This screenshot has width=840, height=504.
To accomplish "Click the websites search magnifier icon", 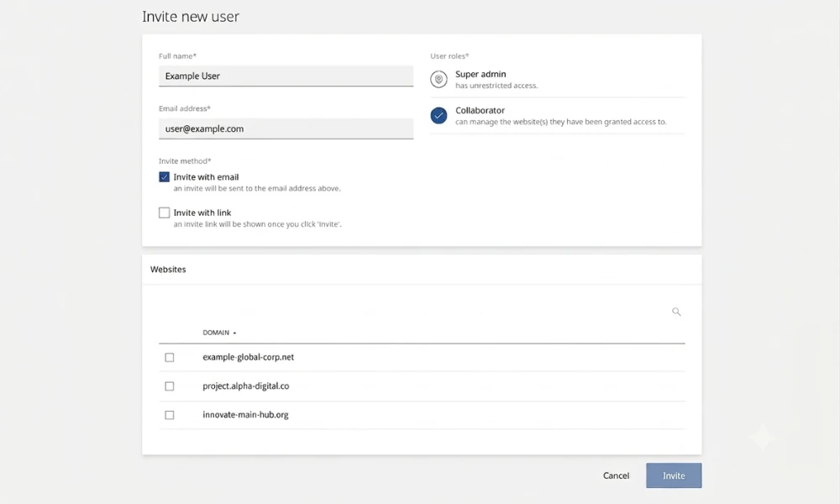I will point(676,312).
